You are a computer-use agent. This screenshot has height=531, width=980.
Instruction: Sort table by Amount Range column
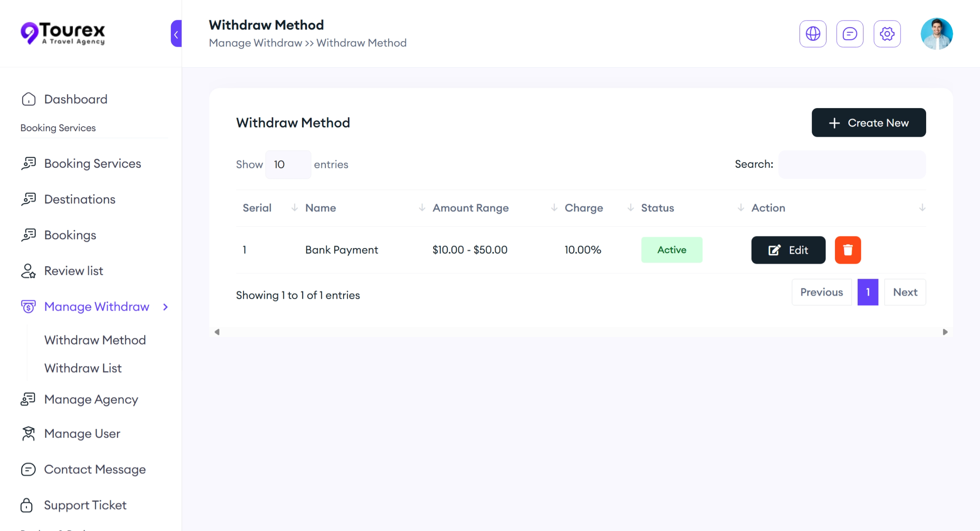[x=470, y=208]
